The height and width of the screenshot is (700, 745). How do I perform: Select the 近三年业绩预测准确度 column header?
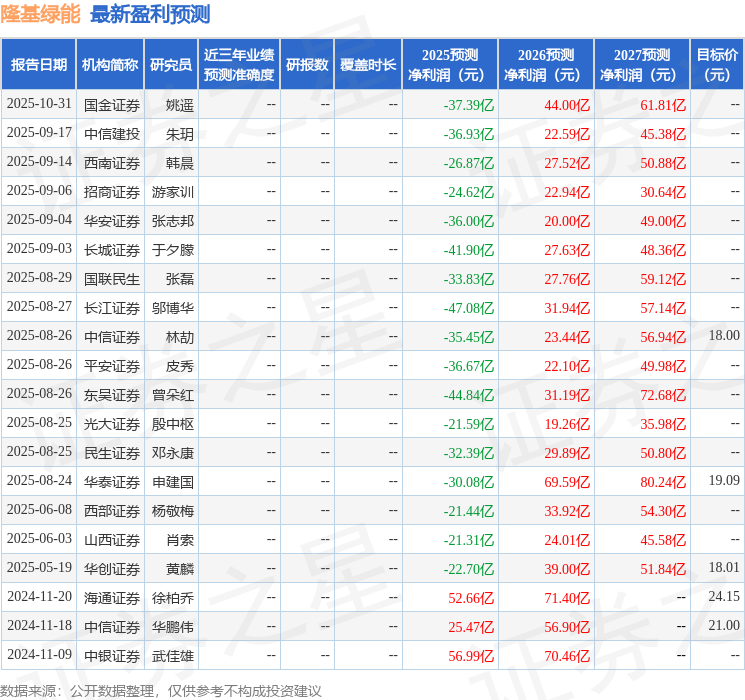point(238,64)
